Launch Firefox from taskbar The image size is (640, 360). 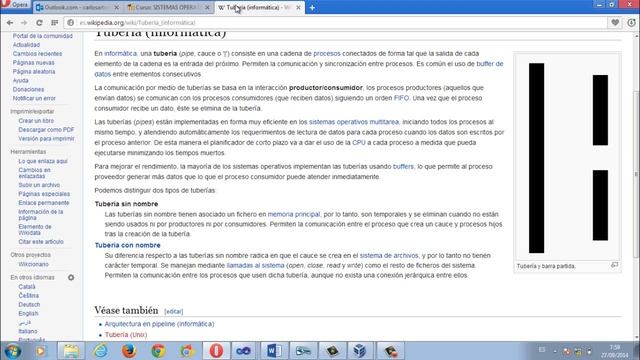coord(129,351)
